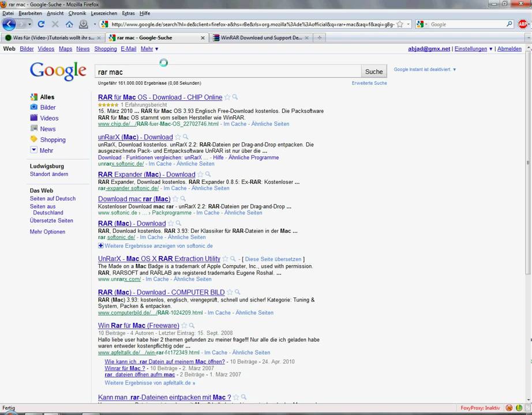This screenshot has height=415, width=532.
Task: Open back/forward history dropdown arrow
Action: [30, 24]
